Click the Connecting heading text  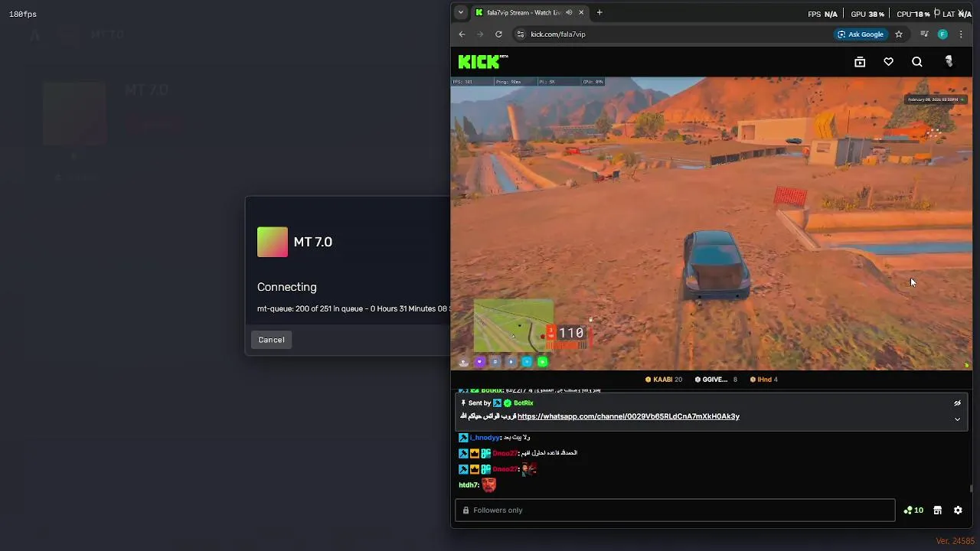pyautogui.click(x=287, y=287)
